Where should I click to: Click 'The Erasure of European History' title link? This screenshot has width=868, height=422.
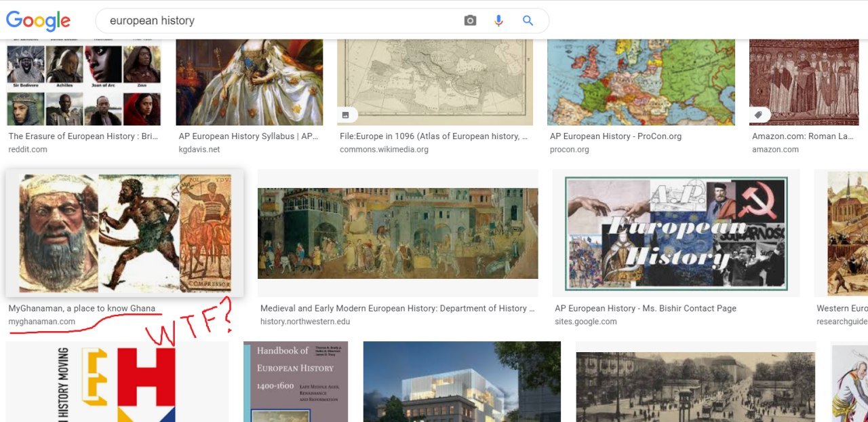click(83, 136)
